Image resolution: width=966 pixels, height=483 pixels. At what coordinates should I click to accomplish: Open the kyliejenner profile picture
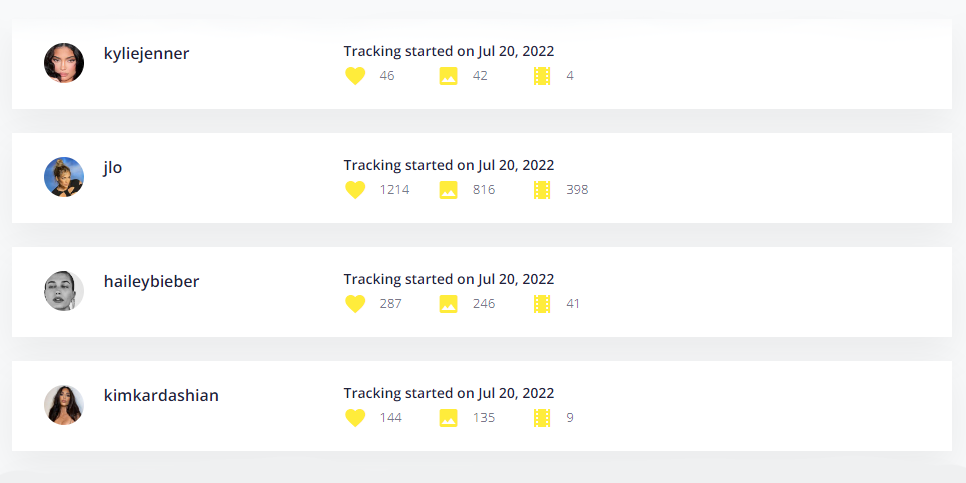click(x=64, y=63)
